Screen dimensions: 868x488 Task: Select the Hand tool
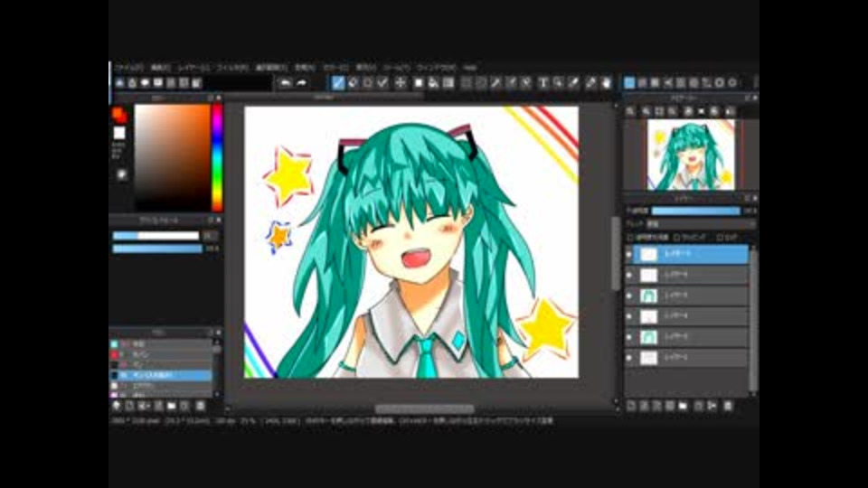(x=606, y=83)
